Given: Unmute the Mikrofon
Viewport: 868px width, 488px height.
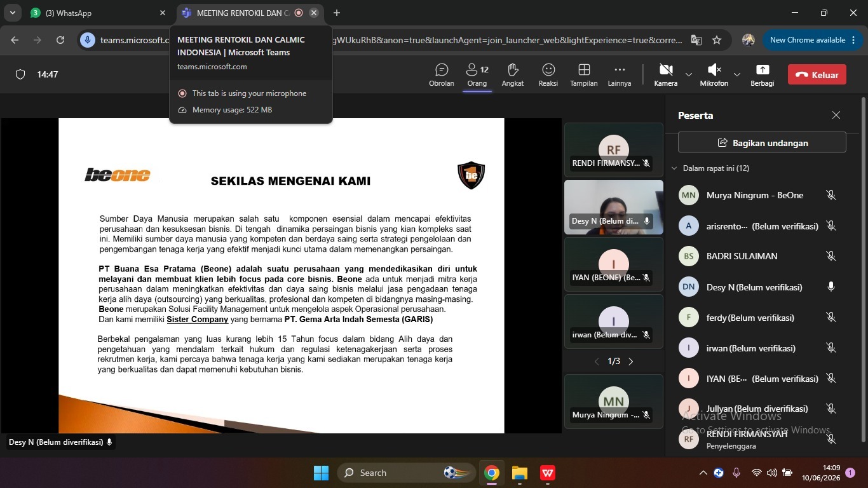Looking at the screenshot, I should (714, 75).
